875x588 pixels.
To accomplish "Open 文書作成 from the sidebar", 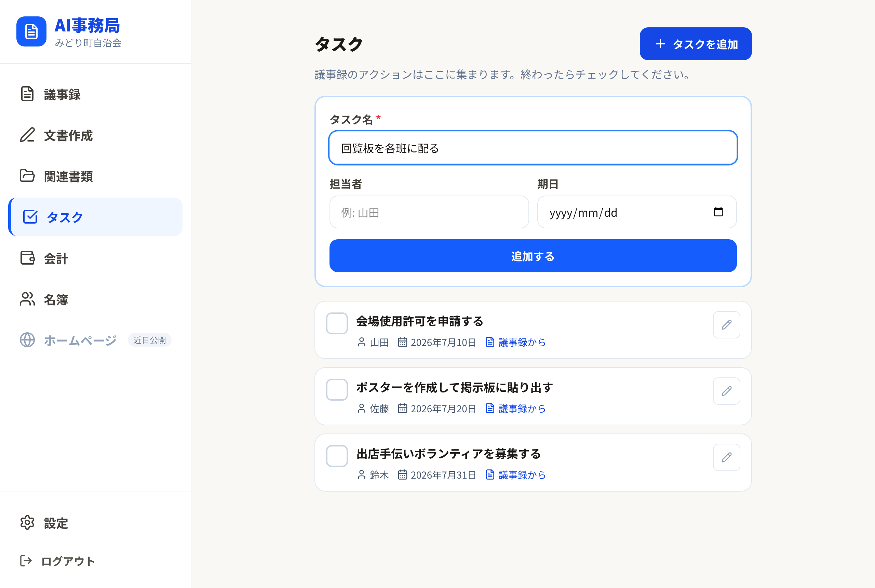I will coord(95,135).
